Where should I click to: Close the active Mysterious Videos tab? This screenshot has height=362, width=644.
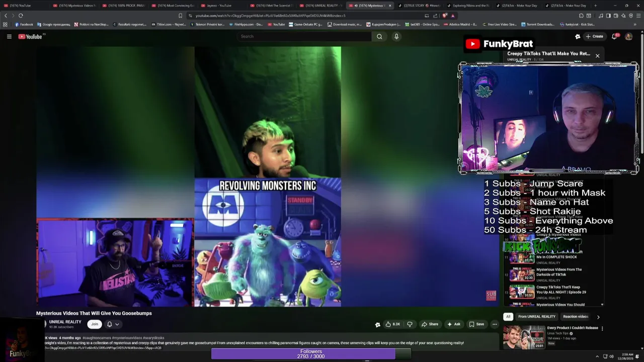click(389, 6)
